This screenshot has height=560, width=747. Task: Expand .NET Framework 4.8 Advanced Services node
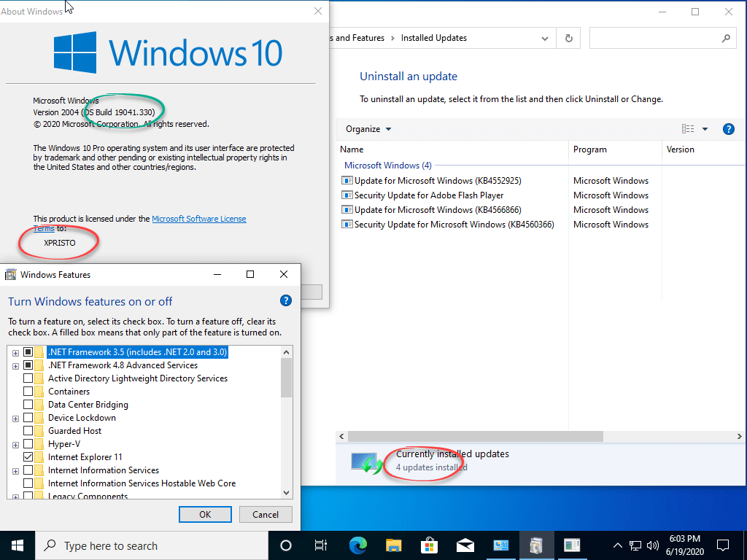tap(16, 366)
